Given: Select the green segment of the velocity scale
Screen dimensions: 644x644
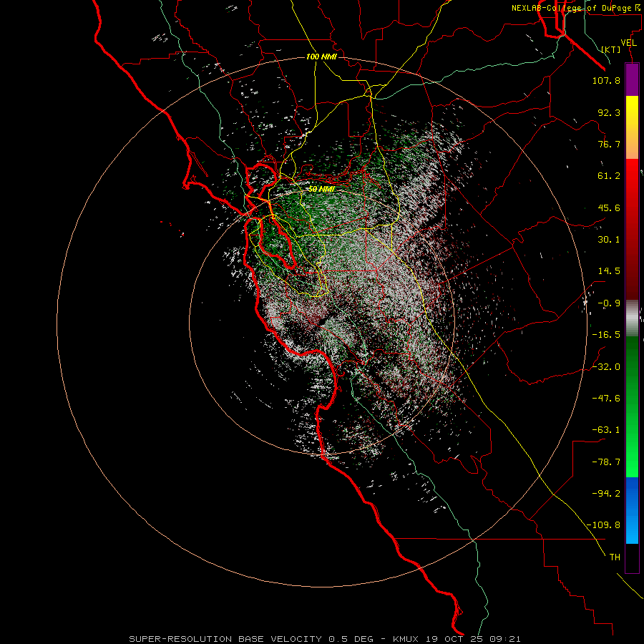Looking at the screenshot, I should point(632,406).
